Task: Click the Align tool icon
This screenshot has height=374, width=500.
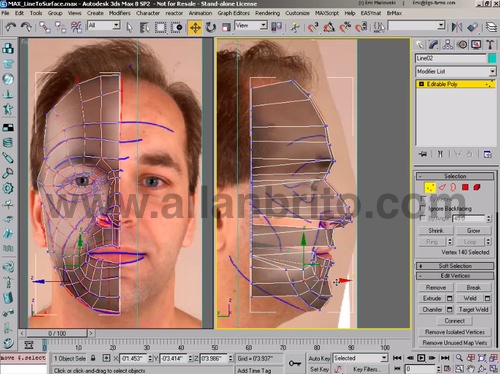Action: [472, 27]
